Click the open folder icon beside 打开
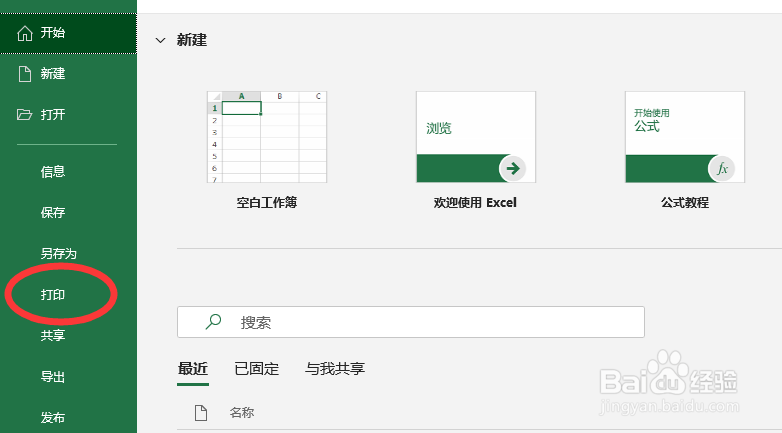The width and height of the screenshot is (782, 433). (x=24, y=115)
